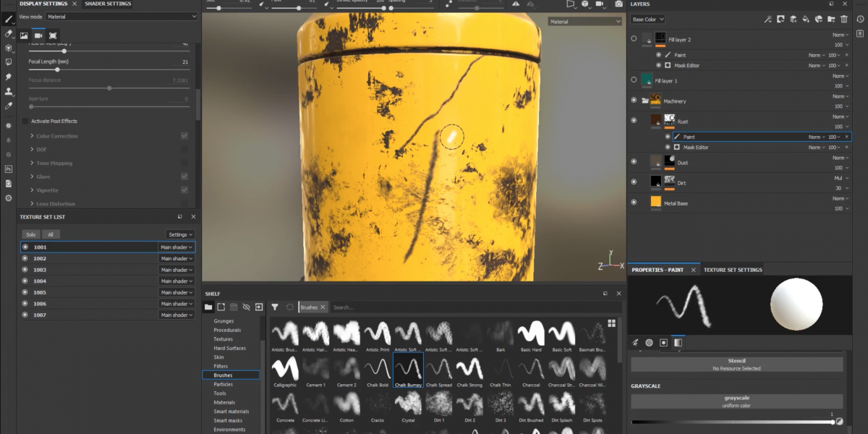Image resolution: width=868 pixels, height=434 pixels.
Task: Toggle the Shelf grid view size icon
Action: point(612,323)
